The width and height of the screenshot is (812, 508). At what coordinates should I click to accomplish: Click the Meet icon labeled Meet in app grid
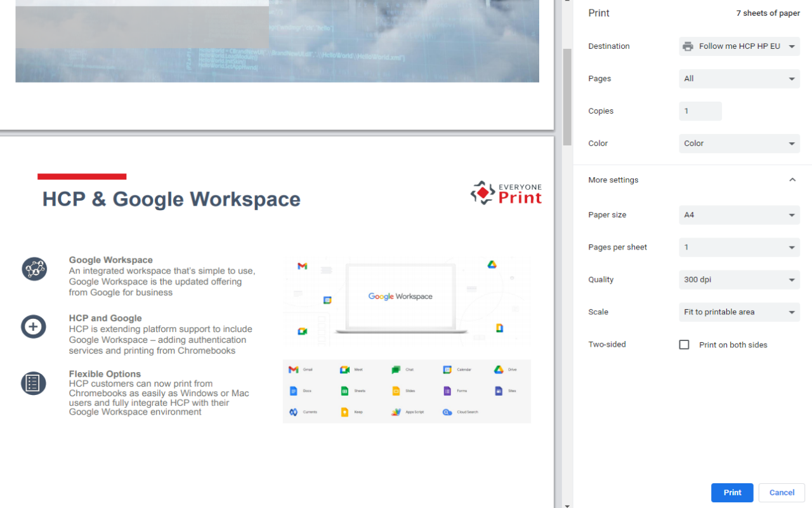(x=344, y=370)
